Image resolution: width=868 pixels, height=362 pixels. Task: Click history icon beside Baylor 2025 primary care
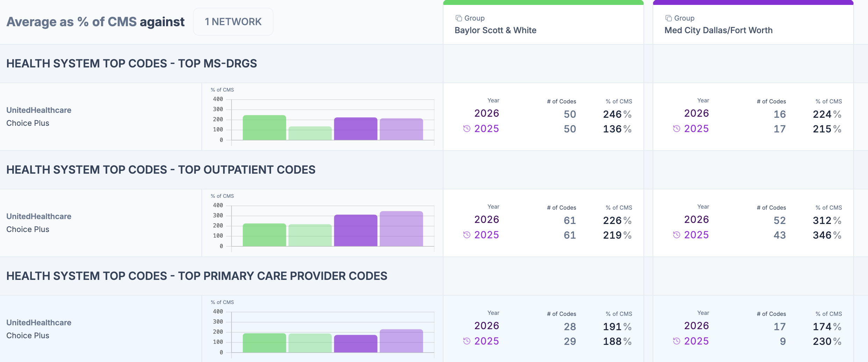(x=467, y=341)
